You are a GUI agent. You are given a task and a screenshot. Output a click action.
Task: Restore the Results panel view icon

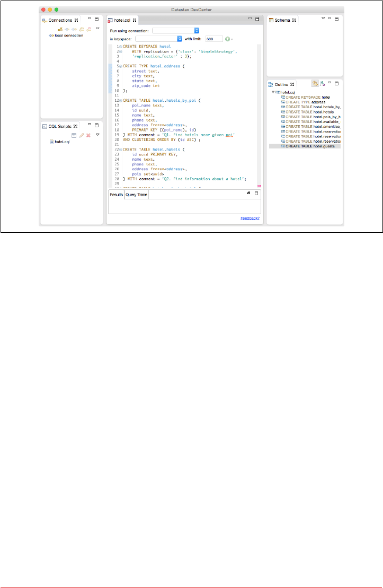pos(248,193)
